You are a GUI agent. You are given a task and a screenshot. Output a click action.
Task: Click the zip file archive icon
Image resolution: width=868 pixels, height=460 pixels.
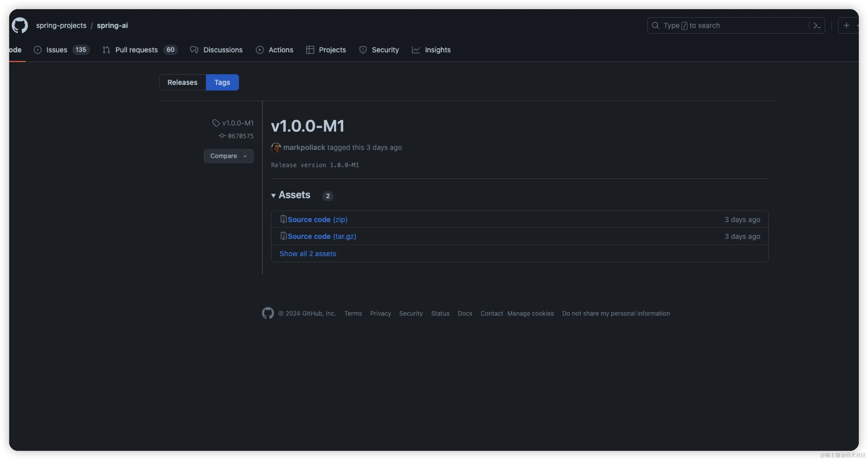[x=283, y=219]
